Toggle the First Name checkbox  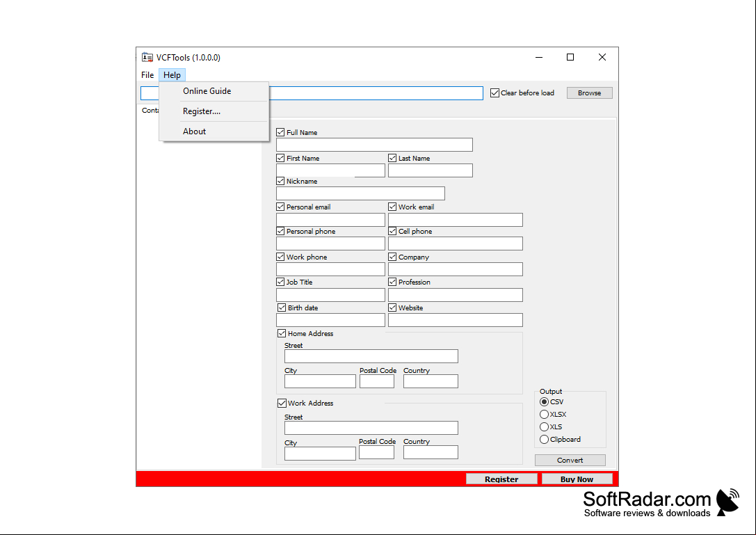click(280, 158)
